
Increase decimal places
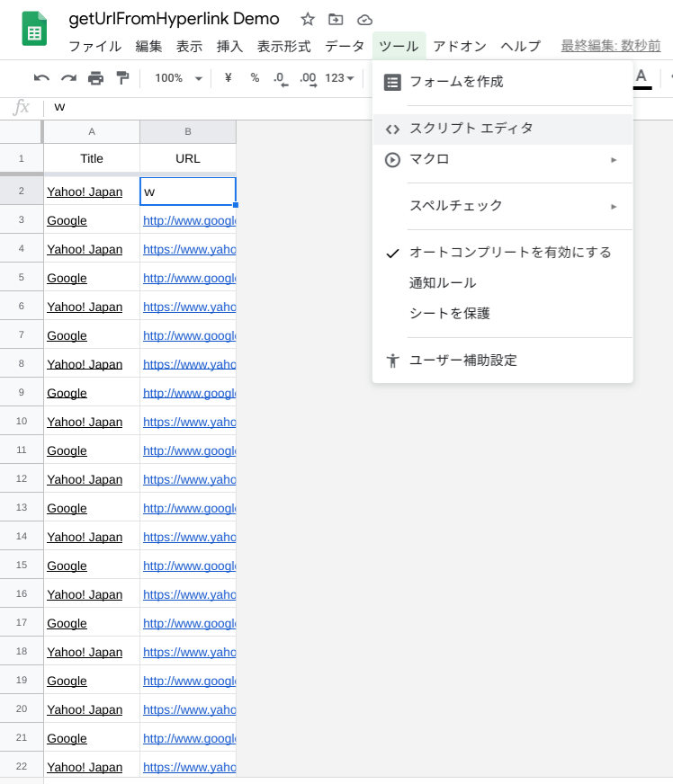[309, 79]
